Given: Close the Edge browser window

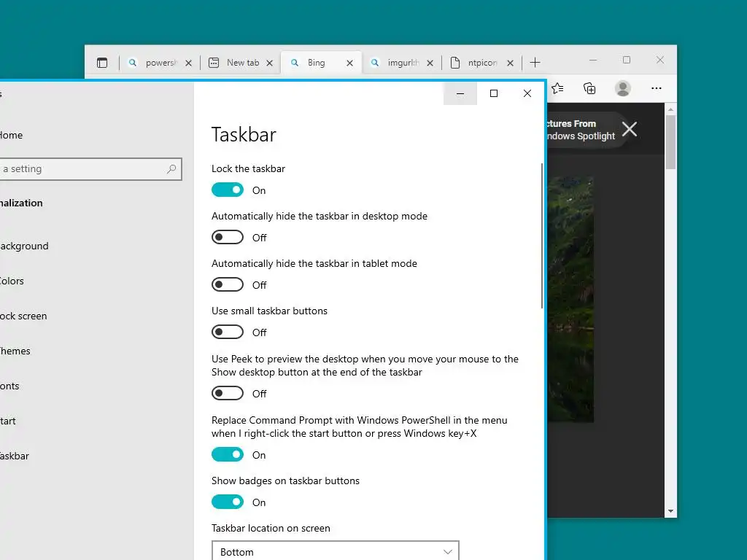Looking at the screenshot, I should tap(660, 60).
